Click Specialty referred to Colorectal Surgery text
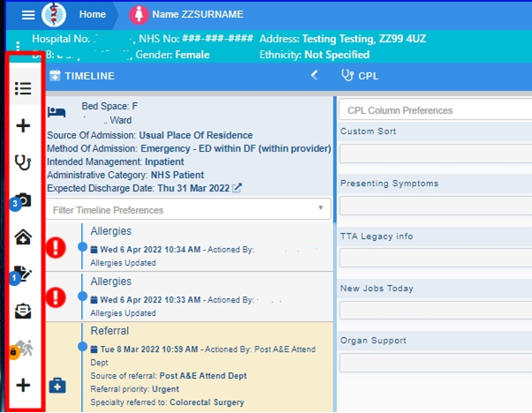The height and width of the screenshot is (413, 532). pyautogui.click(x=167, y=402)
